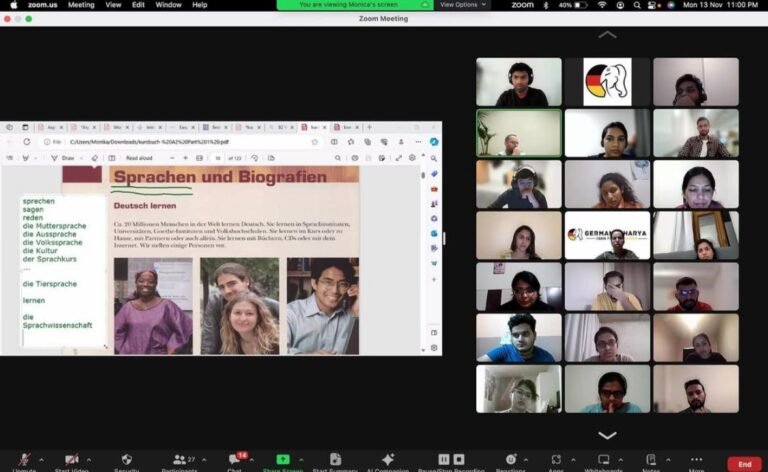Turn on camera with Start Video
768x472 pixels.
[x=71, y=459]
